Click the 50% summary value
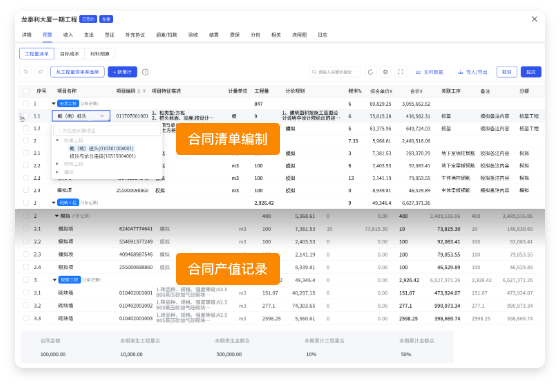The image size is (560, 387). 406,354
